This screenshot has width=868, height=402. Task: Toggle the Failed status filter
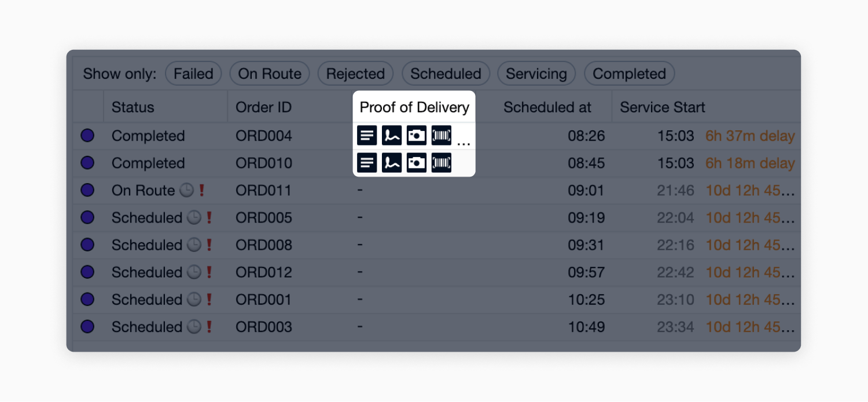(193, 74)
